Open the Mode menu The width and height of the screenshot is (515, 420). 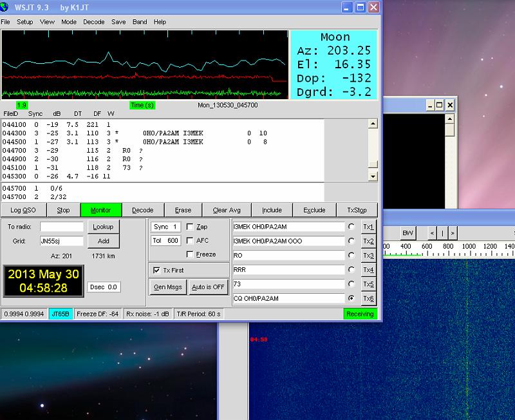tap(69, 22)
